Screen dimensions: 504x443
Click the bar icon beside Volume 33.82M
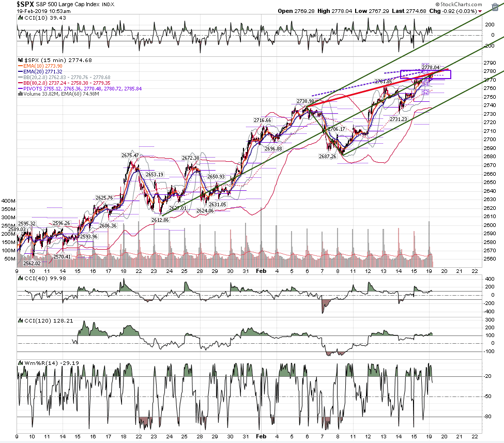(20, 94)
